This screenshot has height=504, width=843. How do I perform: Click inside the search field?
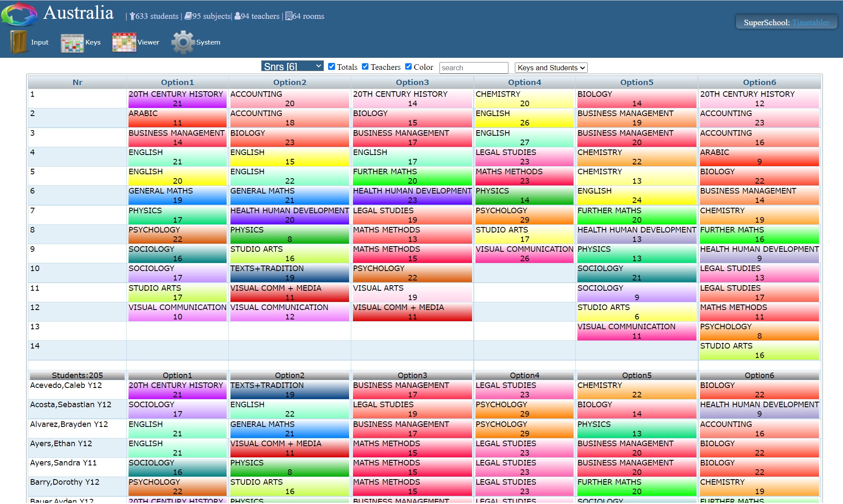[473, 68]
